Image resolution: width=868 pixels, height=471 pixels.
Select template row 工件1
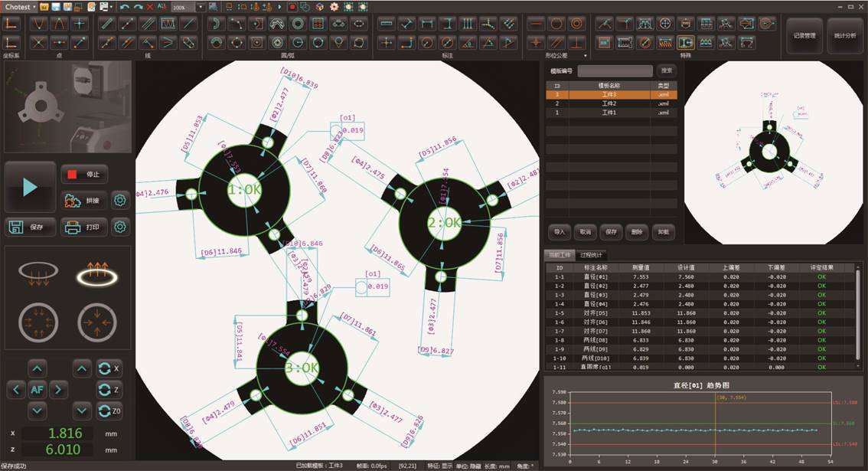coord(611,113)
